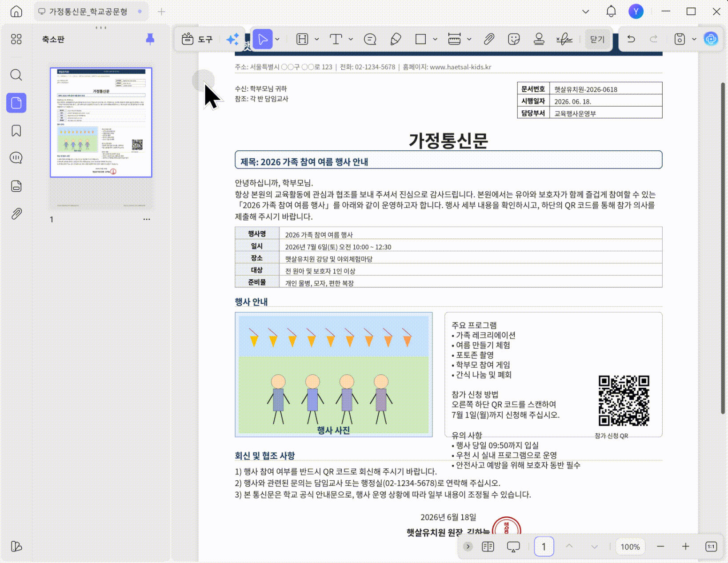
Task: Open the signature tool
Action: tap(564, 40)
